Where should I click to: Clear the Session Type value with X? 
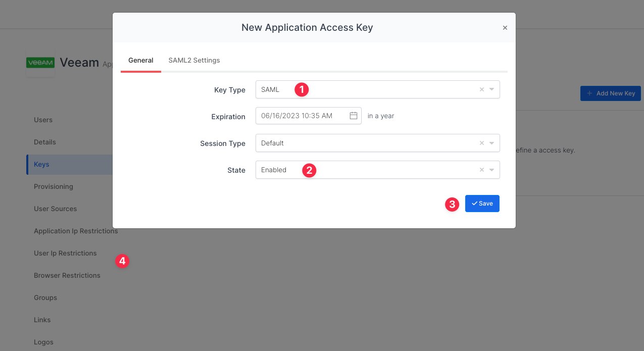481,143
